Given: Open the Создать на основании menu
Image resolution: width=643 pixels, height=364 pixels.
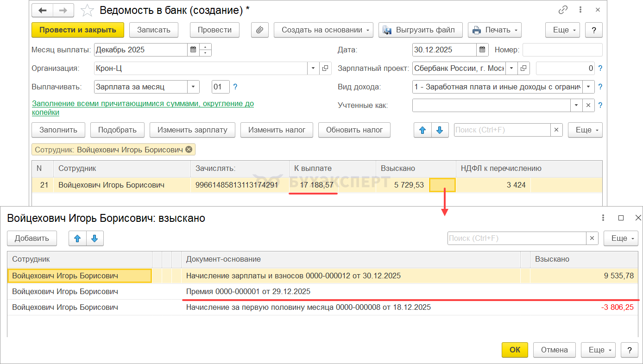Looking at the screenshot, I should pos(324,30).
